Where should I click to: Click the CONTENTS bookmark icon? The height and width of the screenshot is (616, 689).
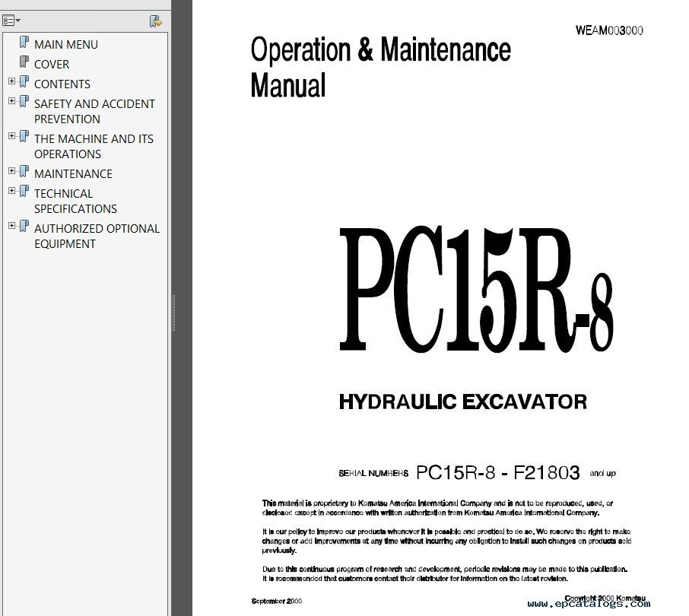[24, 82]
